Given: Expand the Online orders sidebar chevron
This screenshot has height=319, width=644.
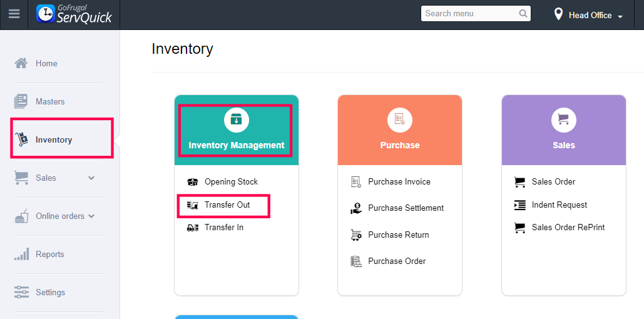Looking at the screenshot, I should coord(91,216).
